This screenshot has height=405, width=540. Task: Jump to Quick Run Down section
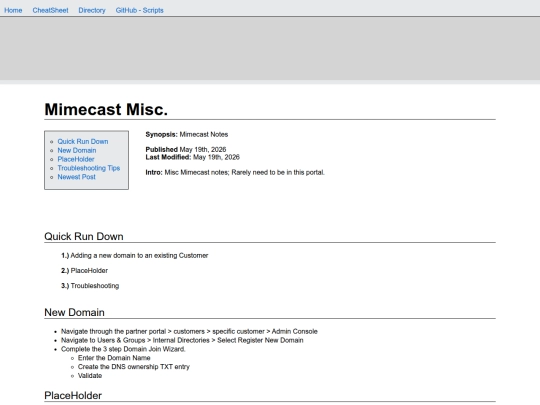click(x=83, y=142)
